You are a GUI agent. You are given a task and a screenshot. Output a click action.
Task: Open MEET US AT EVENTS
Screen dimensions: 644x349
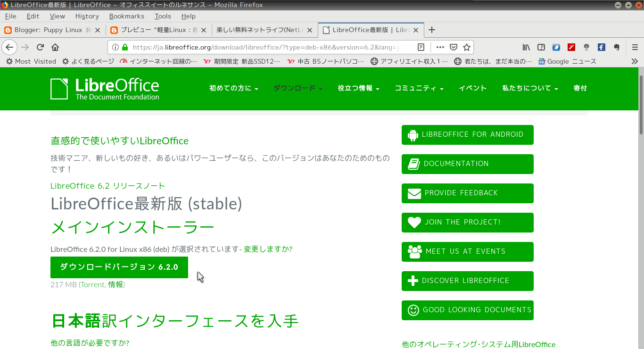(468, 252)
